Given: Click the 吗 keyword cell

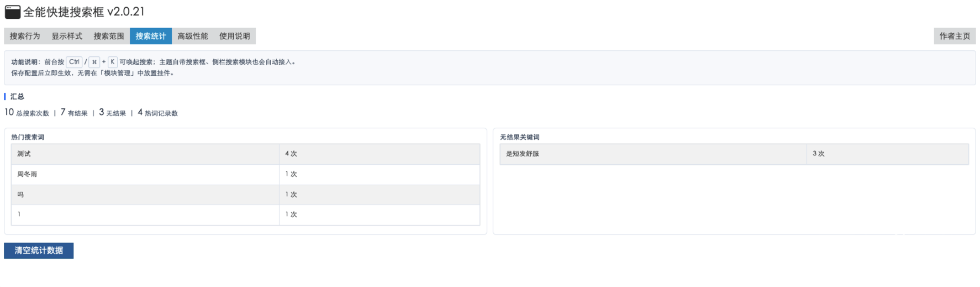Looking at the screenshot, I should point(145,195).
